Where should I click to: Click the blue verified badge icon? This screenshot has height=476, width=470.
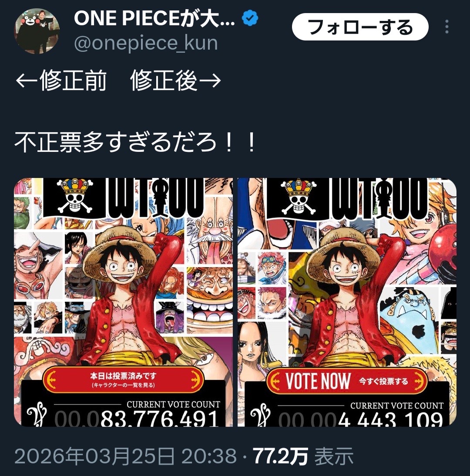250,18
